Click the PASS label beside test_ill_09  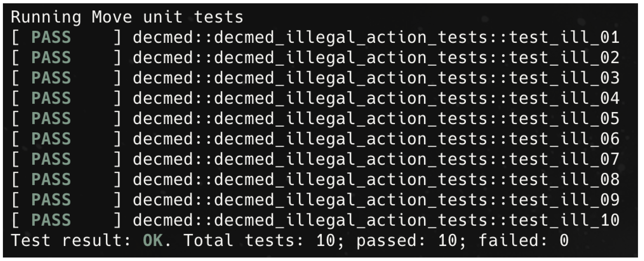pos(51,200)
